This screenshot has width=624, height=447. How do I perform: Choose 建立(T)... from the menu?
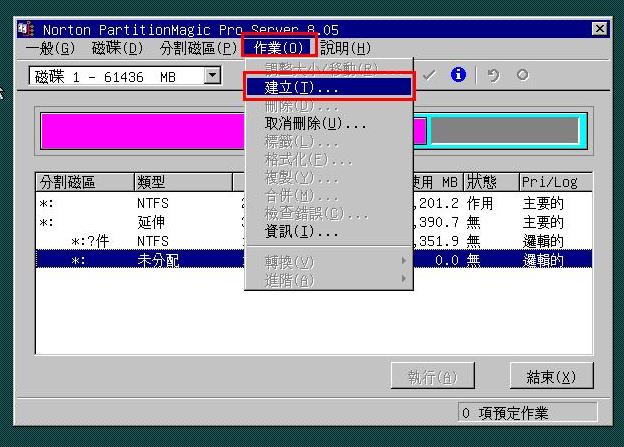pyautogui.click(x=329, y=87)
